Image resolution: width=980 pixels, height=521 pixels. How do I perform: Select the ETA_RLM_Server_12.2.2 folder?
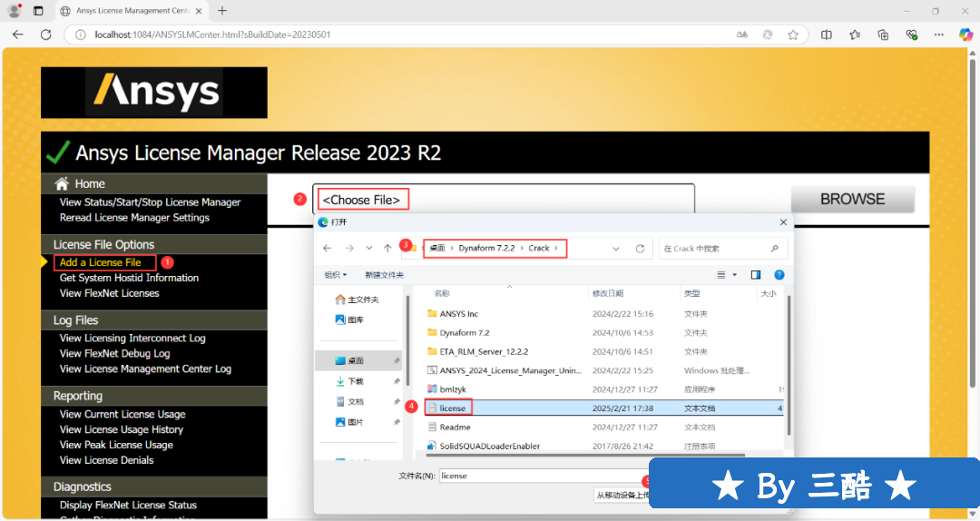point(484,351)
